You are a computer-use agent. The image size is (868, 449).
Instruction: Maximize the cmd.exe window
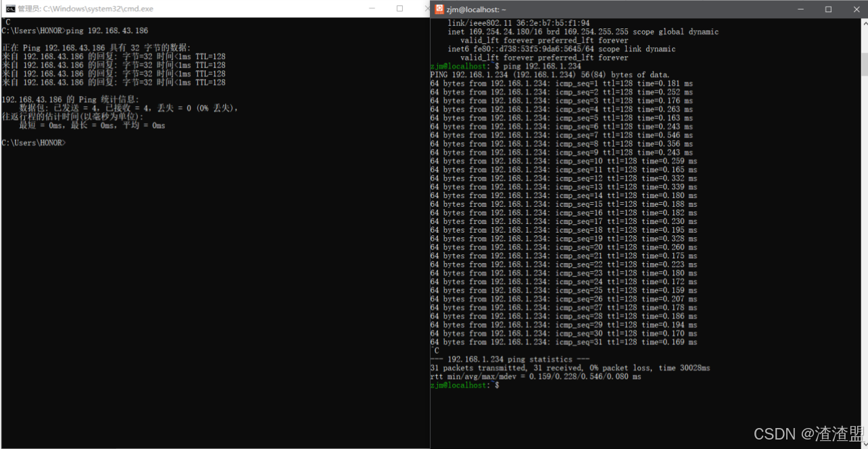pos(400,9)
